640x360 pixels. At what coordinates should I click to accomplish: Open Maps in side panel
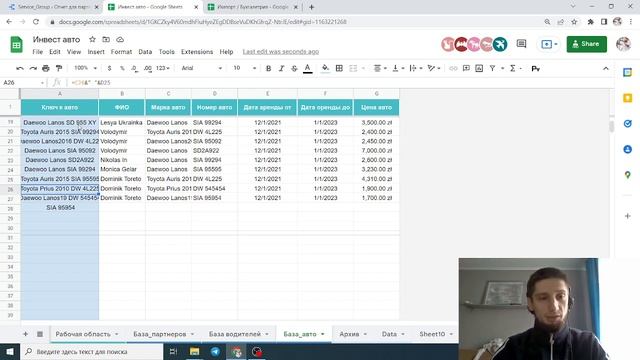(x=628, y=175)
